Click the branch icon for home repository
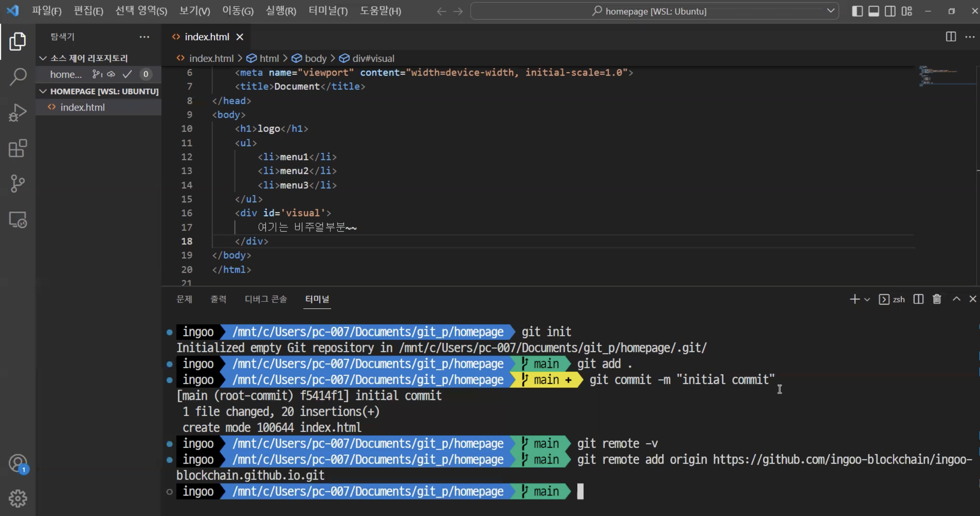980x516 pixels. pos(97,74)
